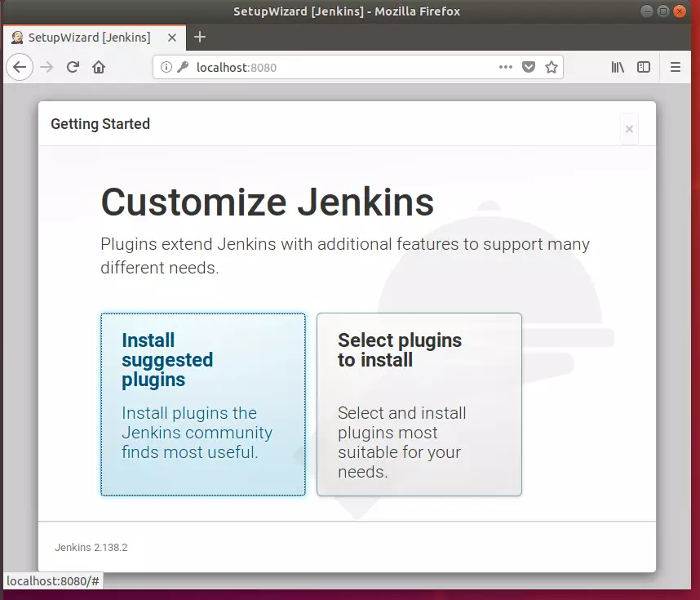The height and width of the screenshot is (600, 700).
Task: Click the key permissions icon in address bar
Action: click(x=183, y=68)
